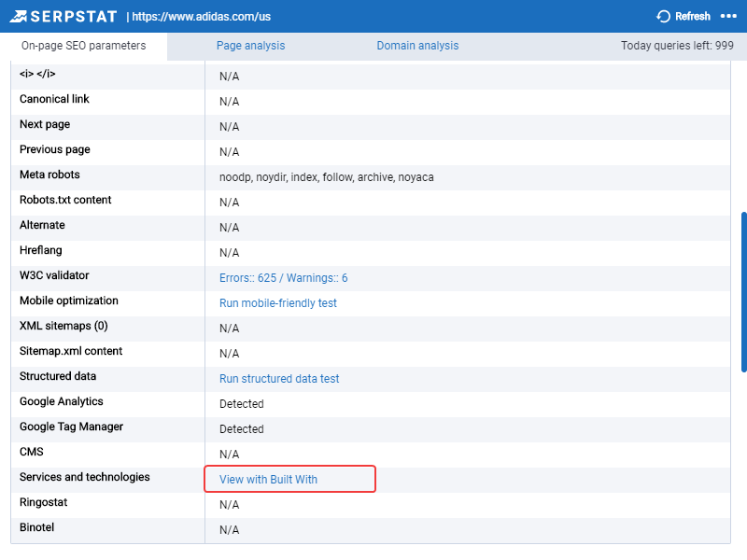This screenshot has width=747, height=560.
Task: Click the <i> </i> tag row label
Action: (x=37, y=74)
